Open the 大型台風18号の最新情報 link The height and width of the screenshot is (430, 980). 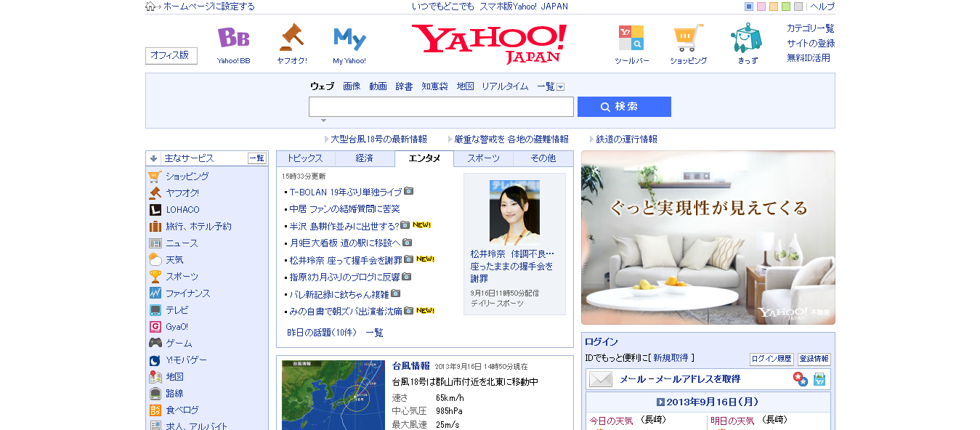378,139
